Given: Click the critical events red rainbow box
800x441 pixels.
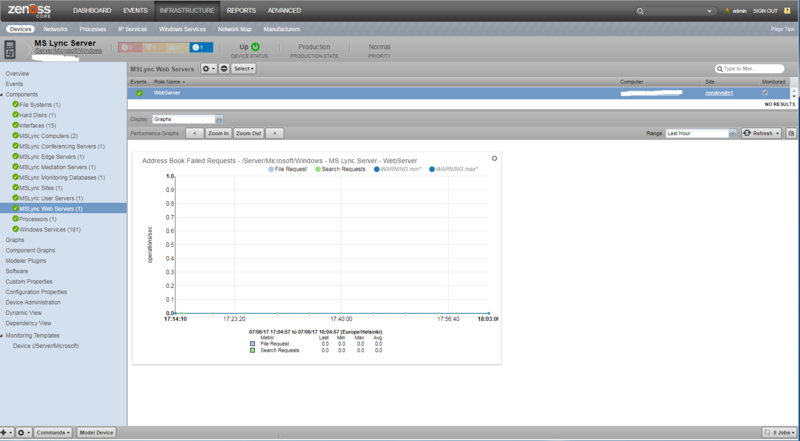Looking at the screenshot, I should 130,47.
